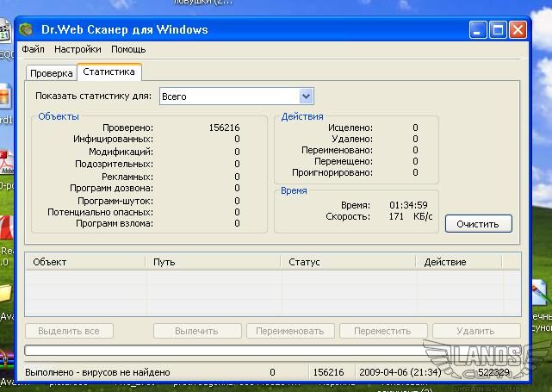
Task: Open the Настройки menu
Action: tap(78, 50)
